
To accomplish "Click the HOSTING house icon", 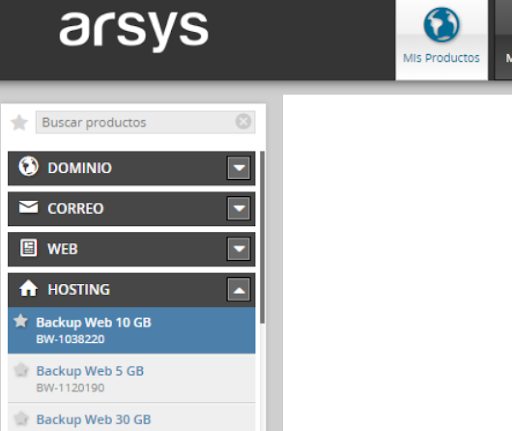I will pyautogui.click(x=28, y=288).
